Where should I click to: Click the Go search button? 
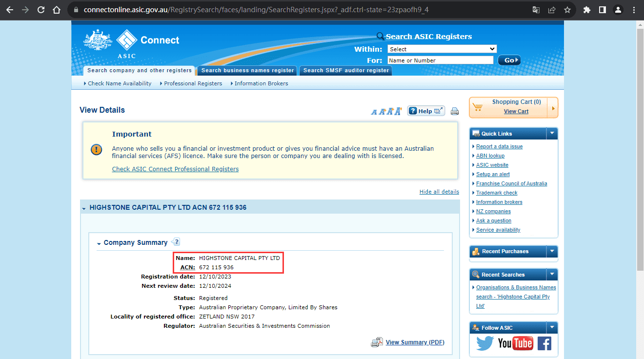pos(509,60)
